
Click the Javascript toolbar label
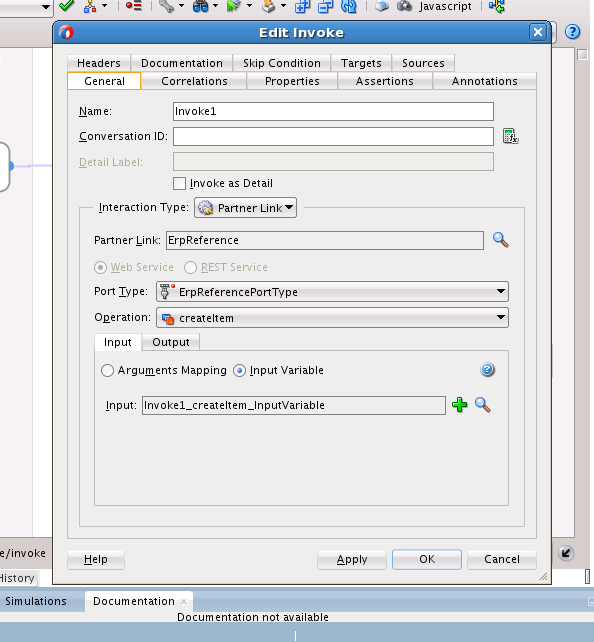(x=445, y=6)
